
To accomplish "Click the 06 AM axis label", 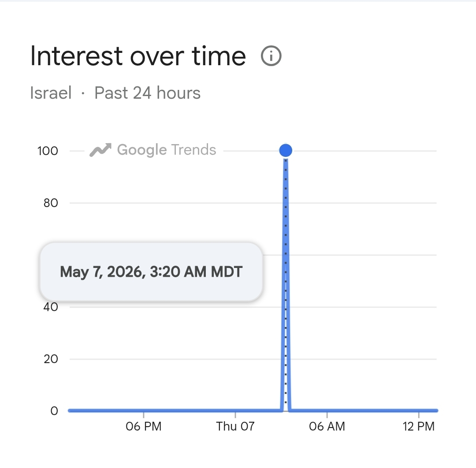I will pos(327,427).
